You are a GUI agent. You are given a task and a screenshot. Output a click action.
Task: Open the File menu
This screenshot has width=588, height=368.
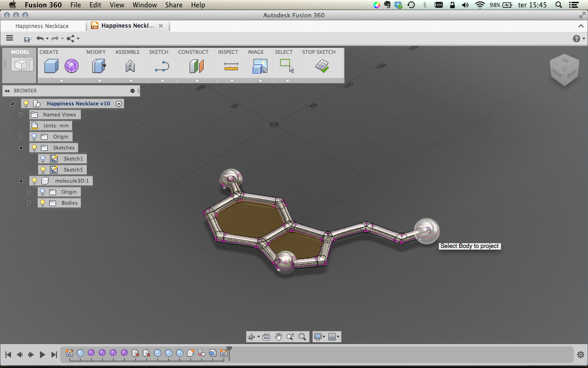[x=76, y=5]
